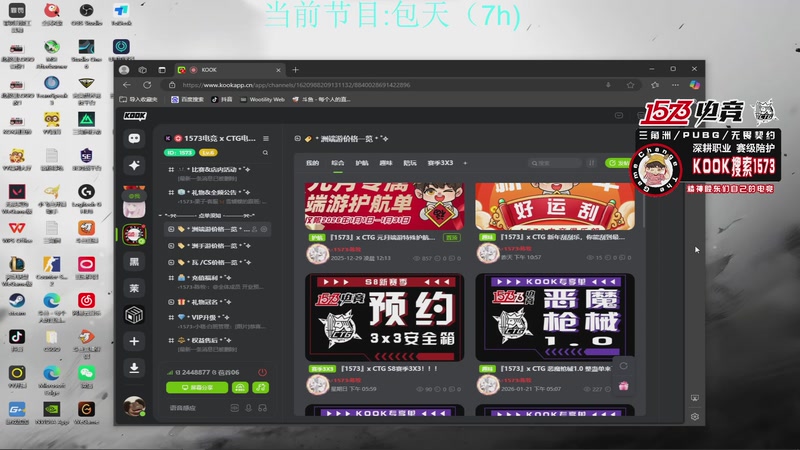The height and width of the screenshot is (450, 800).
Task: Select the 茉 server in sidebar
Action: pos(134,288)
